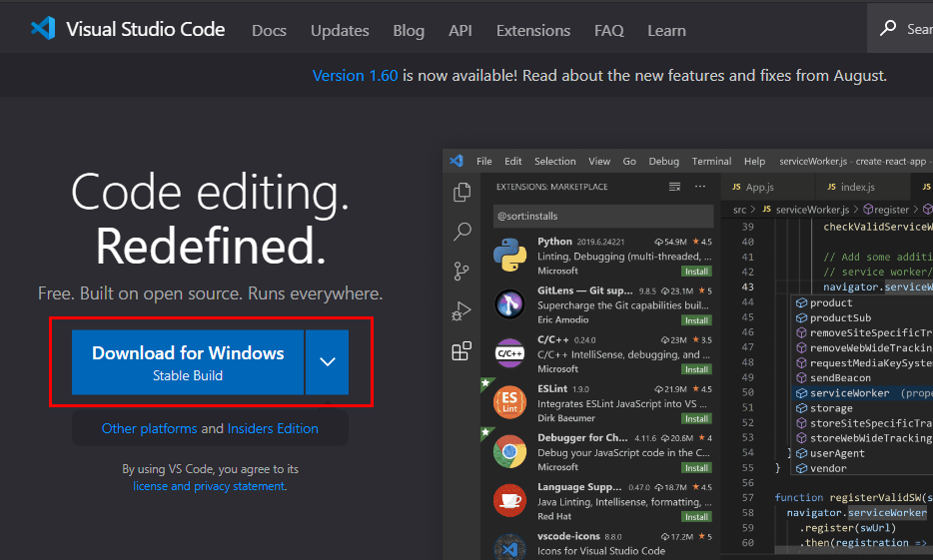This screenshot has width=933, height=560.
Task: Open the Debug menu in editor
Action: [x=663, y=161]
